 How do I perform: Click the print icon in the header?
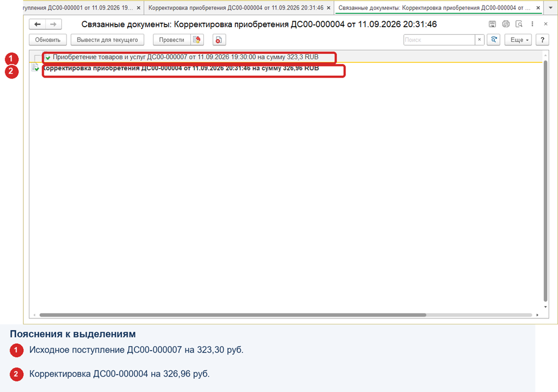(x=506, y=24)
